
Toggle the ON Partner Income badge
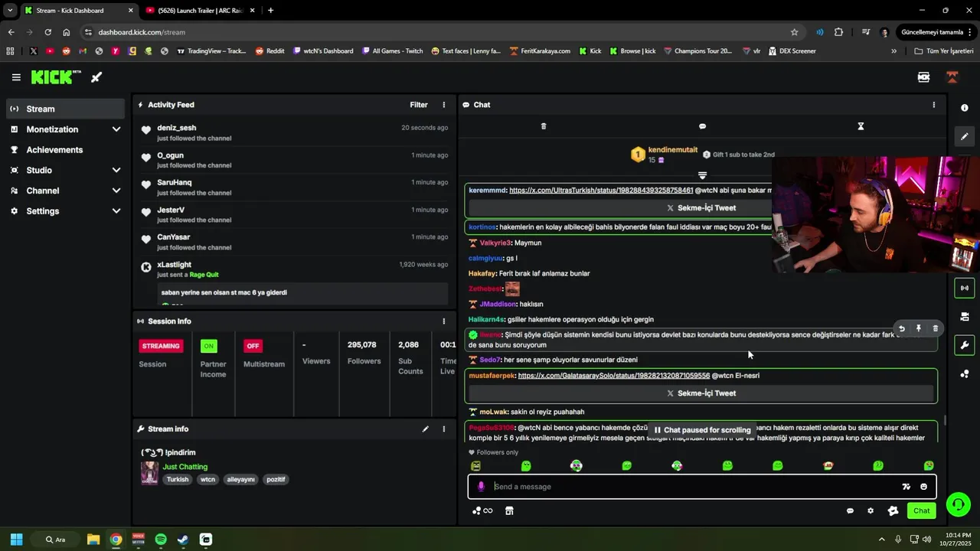[x=208, y=346]
